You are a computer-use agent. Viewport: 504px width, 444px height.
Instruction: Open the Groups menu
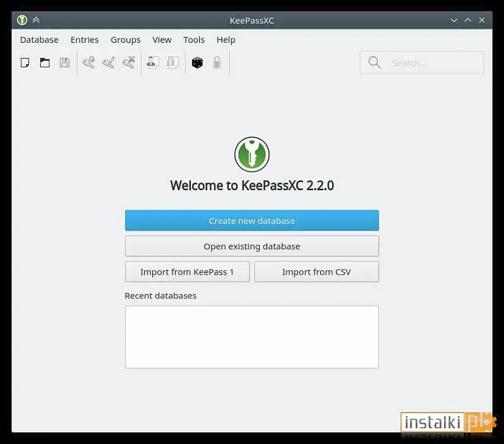pyautogui.click(x=125, y=40)
